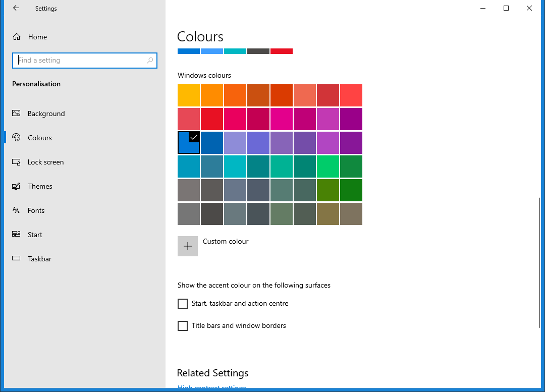
Task: Add a custom colour with the plus button
Action: coord(188,246)
